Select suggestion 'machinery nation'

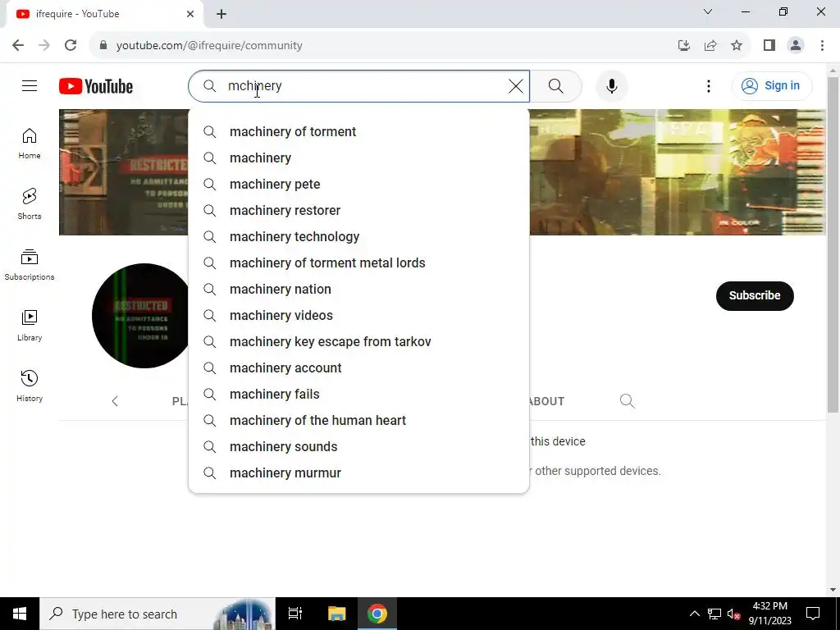(359, 290)
